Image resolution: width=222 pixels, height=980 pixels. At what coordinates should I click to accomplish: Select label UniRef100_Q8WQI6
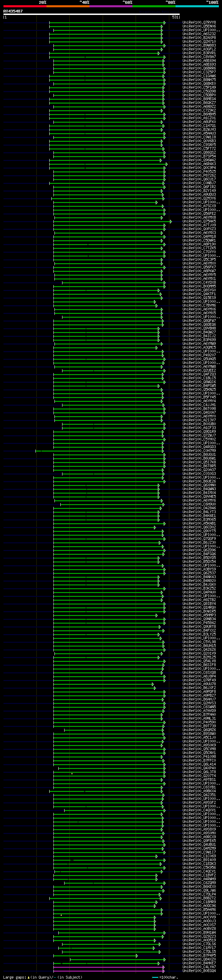pos(199,382)
